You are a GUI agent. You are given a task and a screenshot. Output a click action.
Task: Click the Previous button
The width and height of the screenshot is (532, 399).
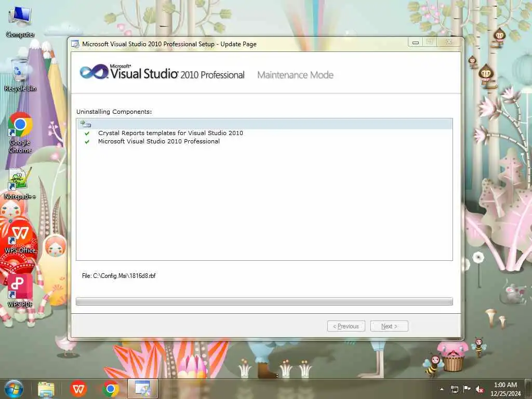pos(346,326)
